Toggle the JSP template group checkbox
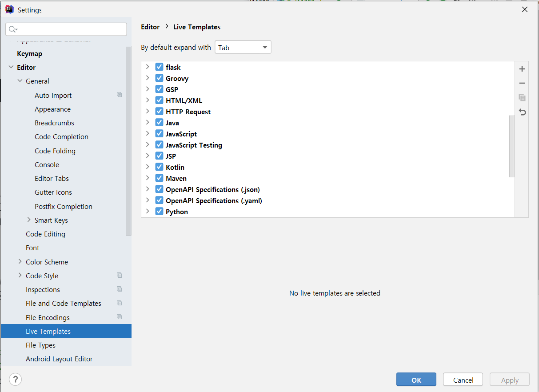The width and height of the screenshot is (539, 392). click(159, 156)
